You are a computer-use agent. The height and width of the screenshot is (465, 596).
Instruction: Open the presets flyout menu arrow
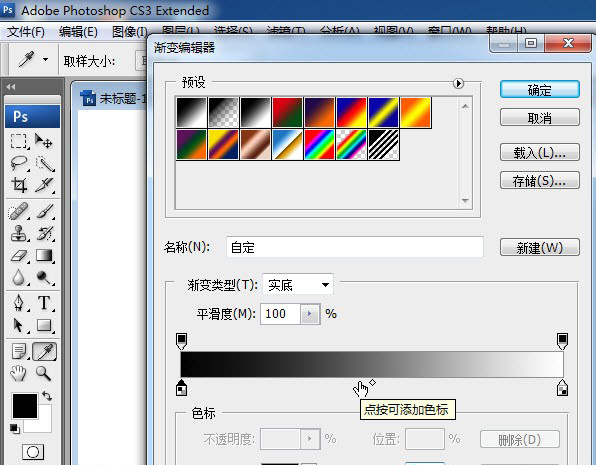pos(458,83)
